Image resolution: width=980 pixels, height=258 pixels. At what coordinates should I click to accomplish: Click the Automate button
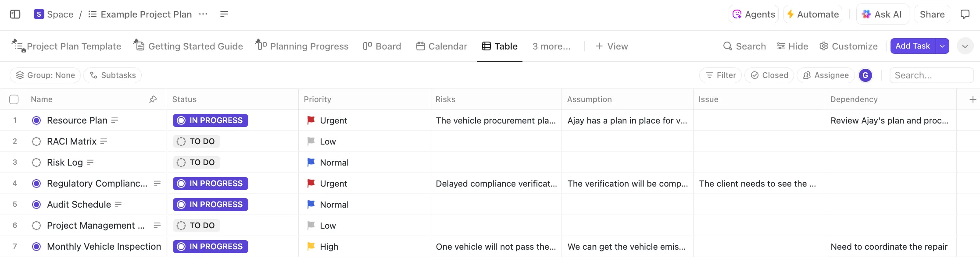pos(812,14)
